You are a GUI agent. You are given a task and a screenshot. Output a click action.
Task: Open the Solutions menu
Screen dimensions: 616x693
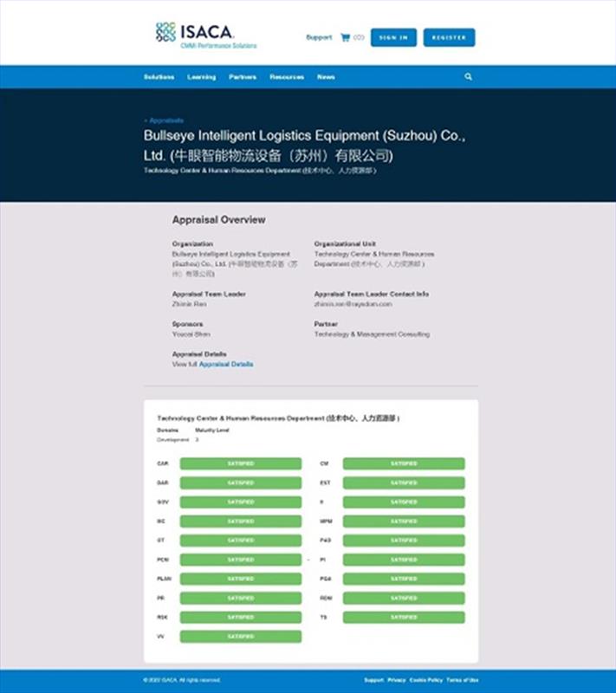coord(159,77)
